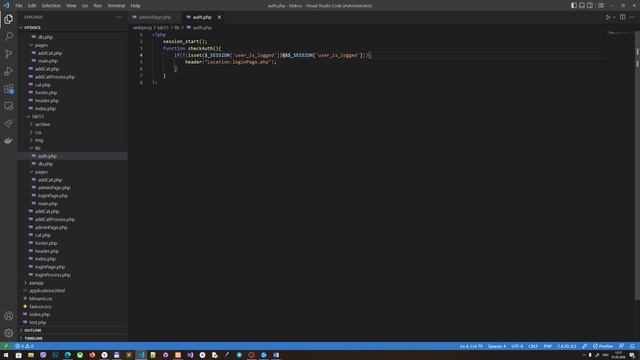Image resolution: width=640 pixels, height=360 pixels.
Task: Switch to the adminPage.php tab
Action: click(154, 17)
